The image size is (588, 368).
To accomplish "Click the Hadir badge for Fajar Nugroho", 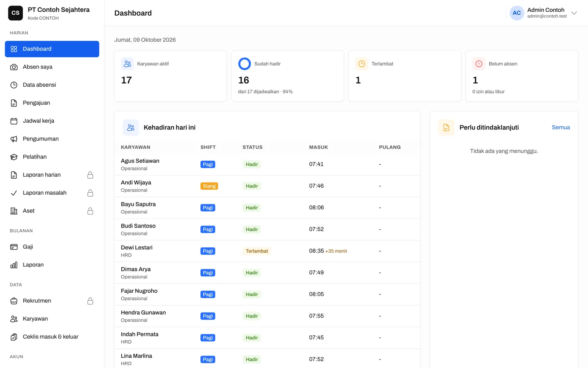I will [x=252, y=294].
